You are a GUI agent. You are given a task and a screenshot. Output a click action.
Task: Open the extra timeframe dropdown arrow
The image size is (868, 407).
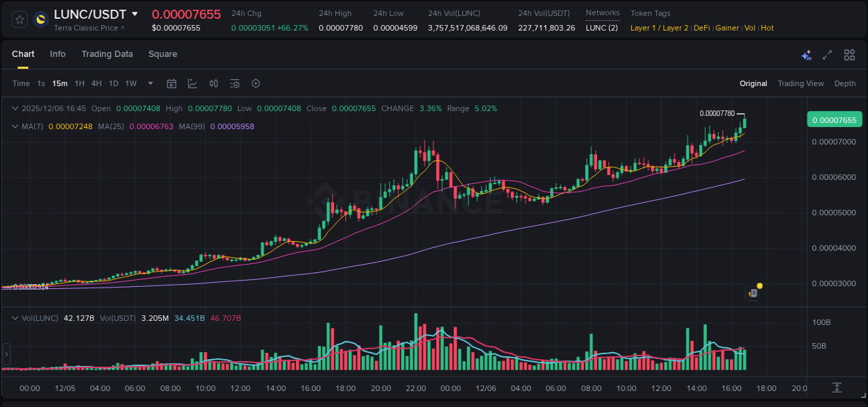tap(149, 83)
